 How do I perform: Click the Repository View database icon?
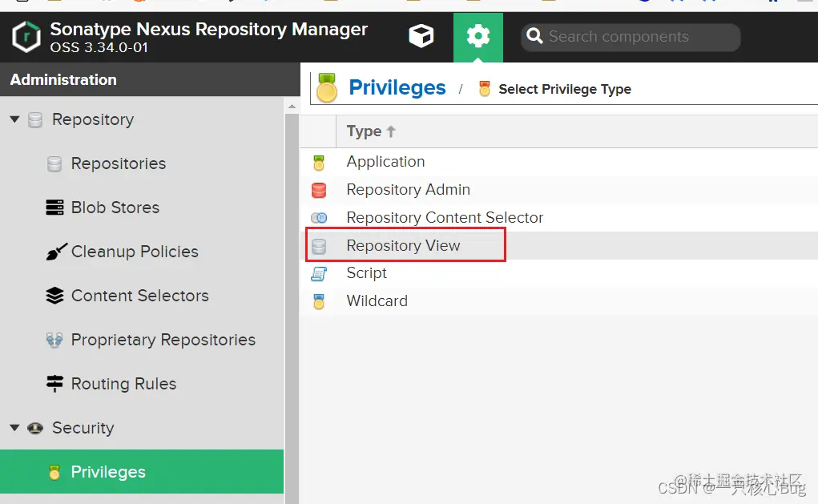(319, 246)
